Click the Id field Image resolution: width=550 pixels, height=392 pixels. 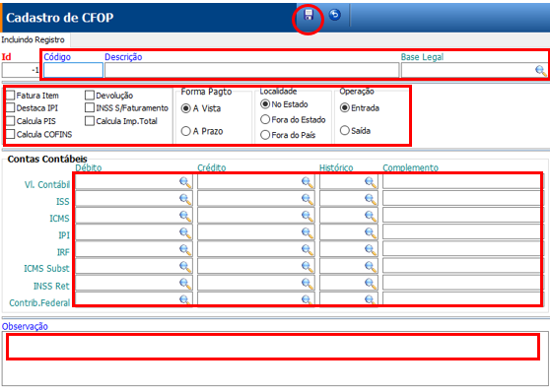point(21,70)
